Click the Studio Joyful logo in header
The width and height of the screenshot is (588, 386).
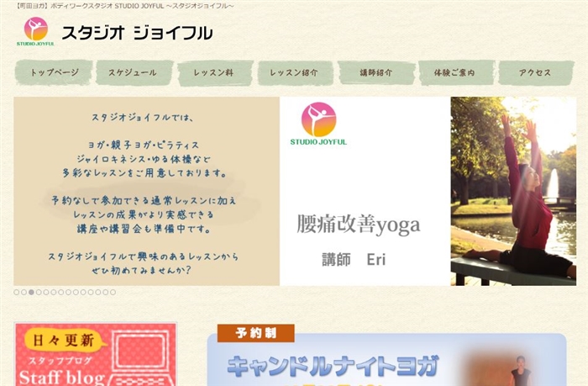(35, 31)
